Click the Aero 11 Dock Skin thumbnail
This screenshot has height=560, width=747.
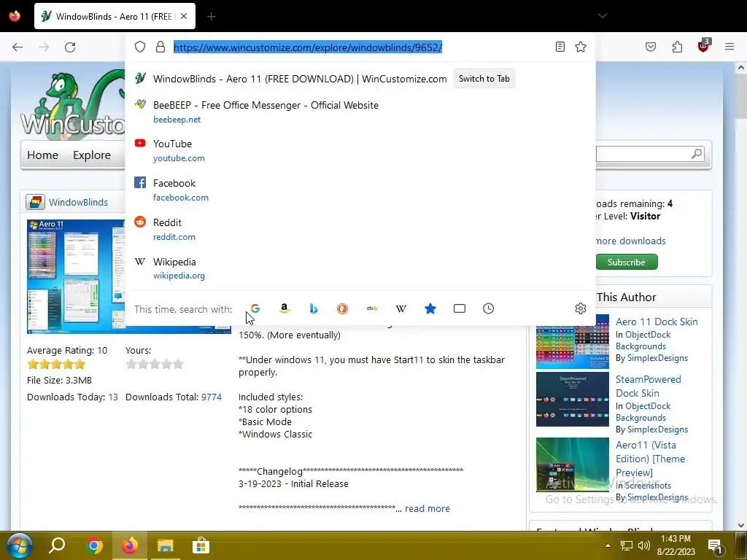(x=572, y=342)
